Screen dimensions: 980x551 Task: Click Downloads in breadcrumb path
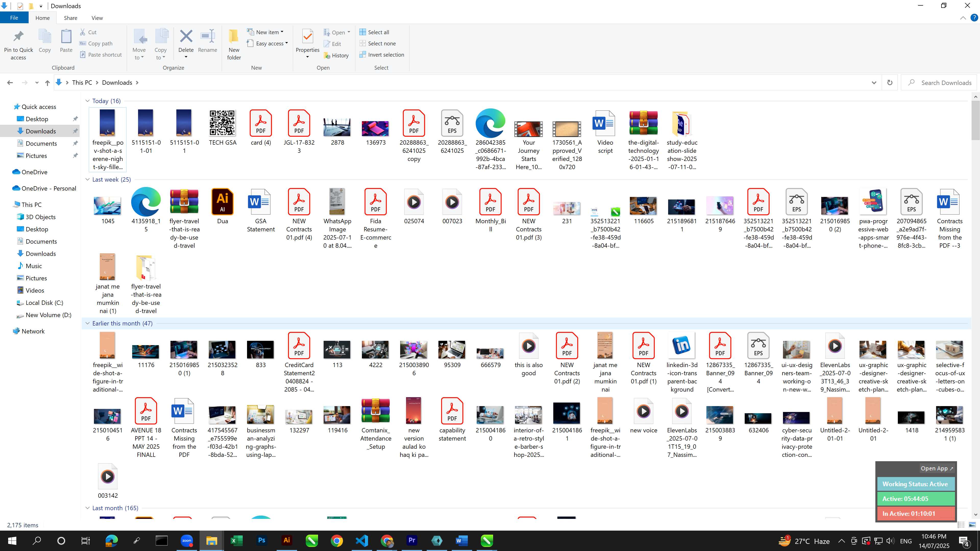(x=117, y=82)
